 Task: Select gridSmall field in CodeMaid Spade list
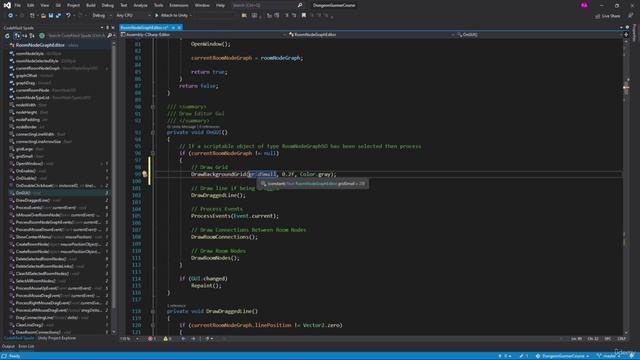(x=24, y=156)
